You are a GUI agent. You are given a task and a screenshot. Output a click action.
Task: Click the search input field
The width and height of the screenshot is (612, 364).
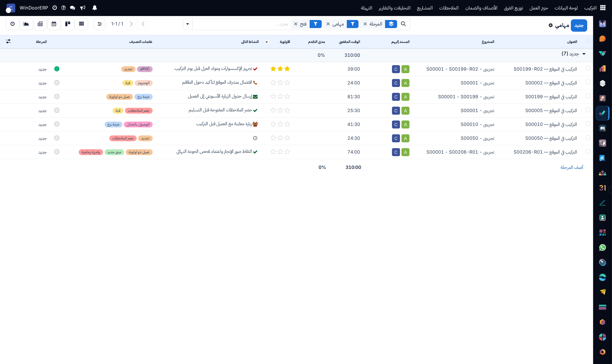pos(242,24)
